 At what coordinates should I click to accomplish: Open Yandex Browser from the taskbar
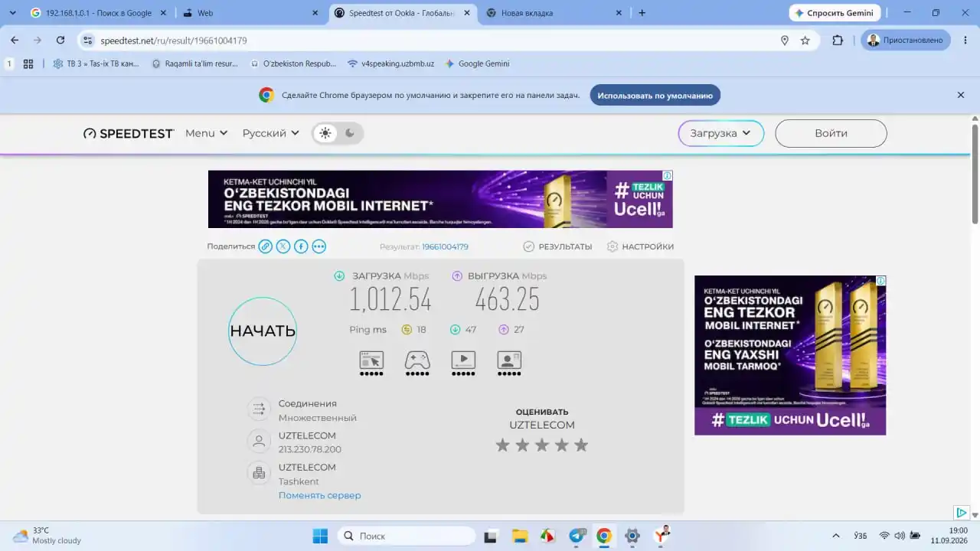[x=661, y=536]
